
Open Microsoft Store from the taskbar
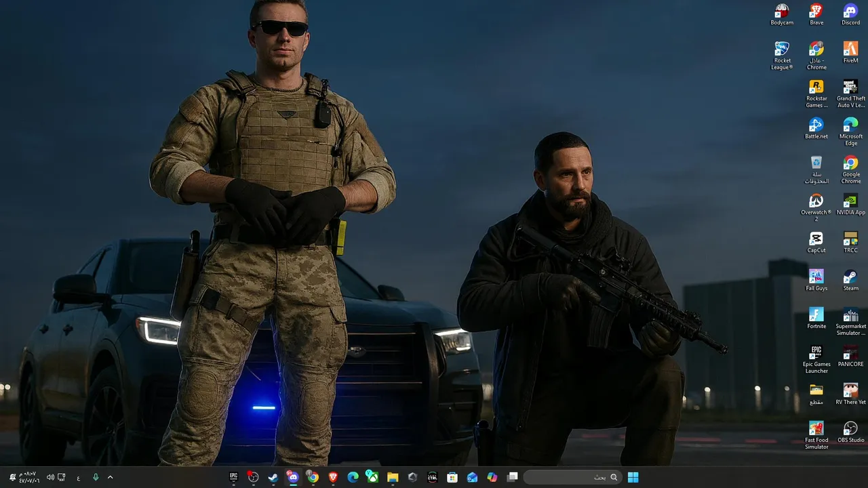(x=452, y=477)
